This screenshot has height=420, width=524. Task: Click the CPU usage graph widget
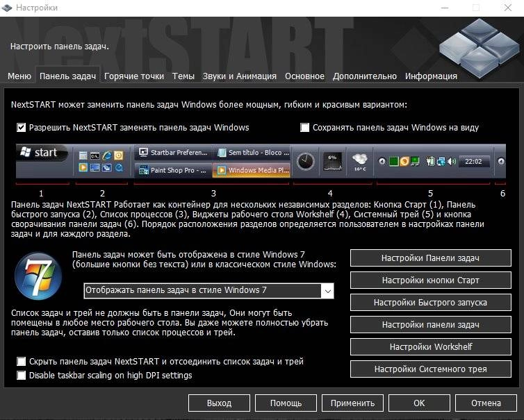tap(332, 162)
